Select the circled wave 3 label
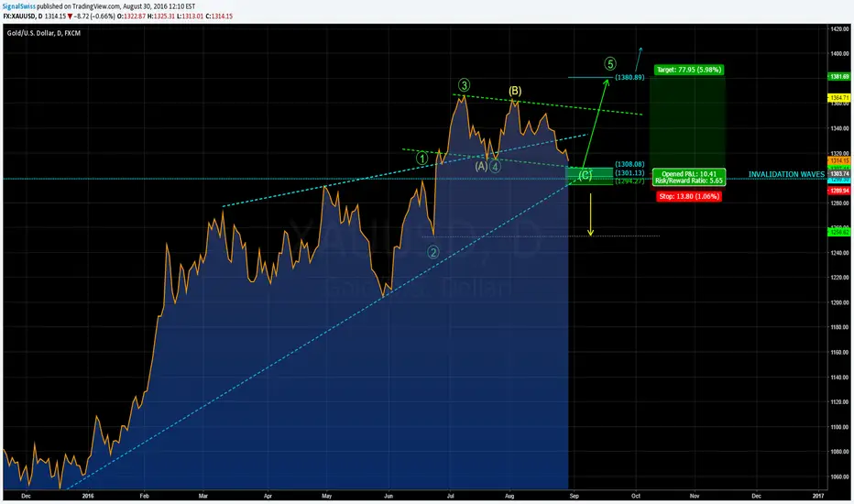 [464, 85]
